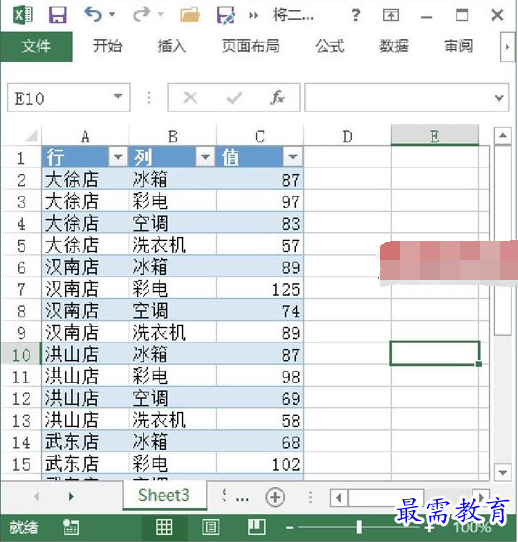Click cell 武东店 in row 14

click(85, 442)
